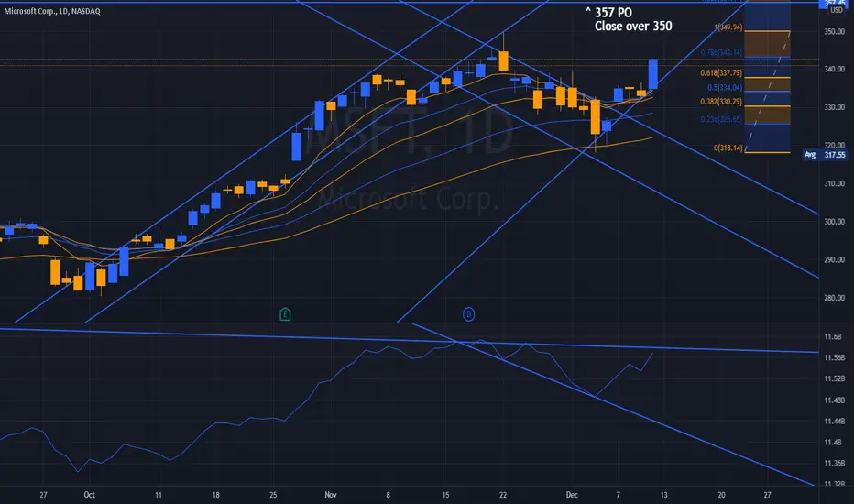The height and width of the screenshot is (504, 854).
Task: Click the 330.00 price axis label
Action: pos(835,107)
